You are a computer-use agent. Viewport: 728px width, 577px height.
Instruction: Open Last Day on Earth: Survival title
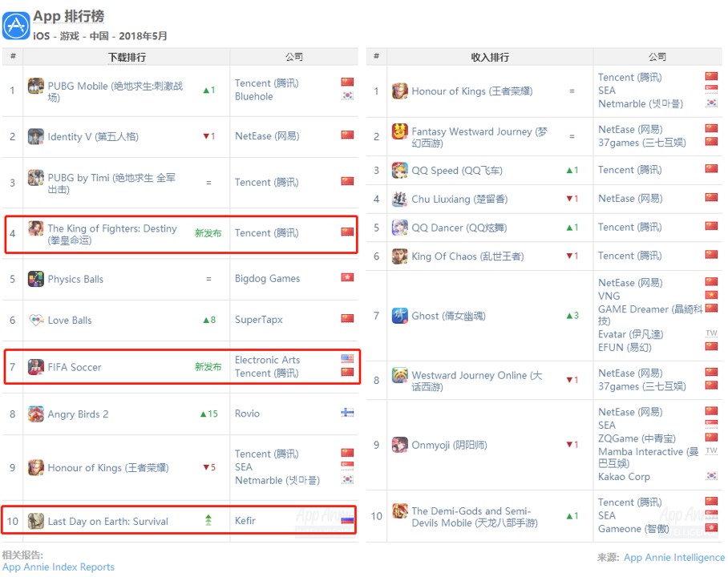(x=107, y=521)
